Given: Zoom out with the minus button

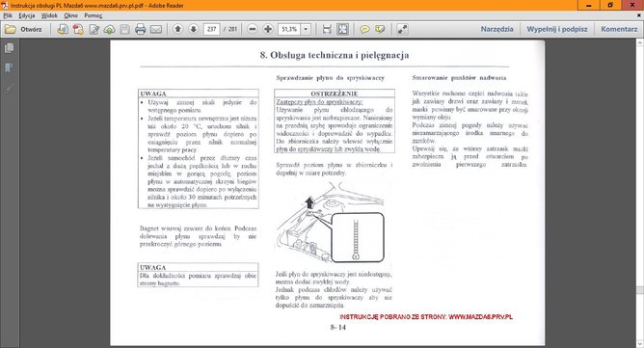Looking at the screenshot, I should click(x=253, y=29).
